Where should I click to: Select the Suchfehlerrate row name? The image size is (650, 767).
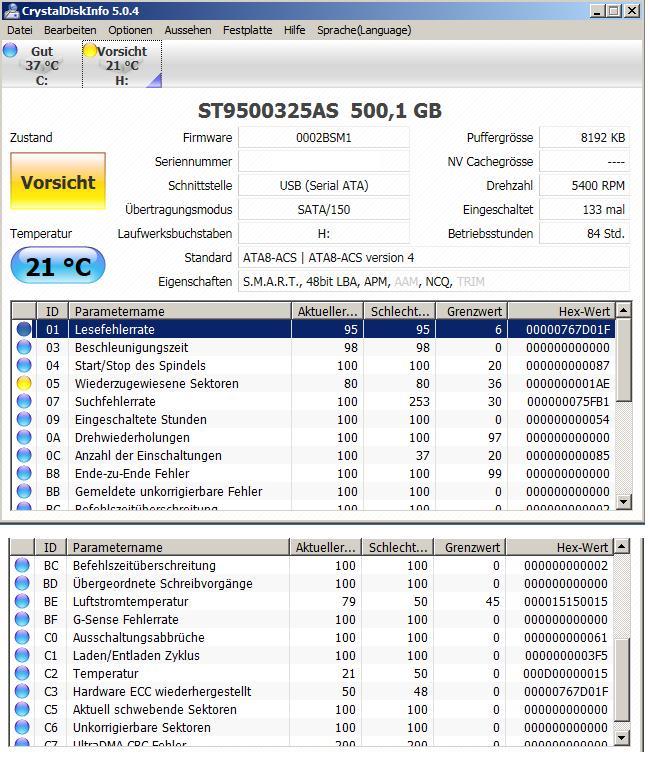tap(115, 402)
